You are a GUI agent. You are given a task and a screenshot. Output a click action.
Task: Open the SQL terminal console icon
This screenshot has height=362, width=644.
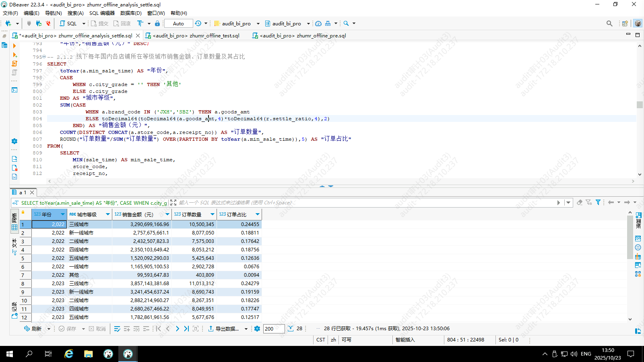(14, 90)
